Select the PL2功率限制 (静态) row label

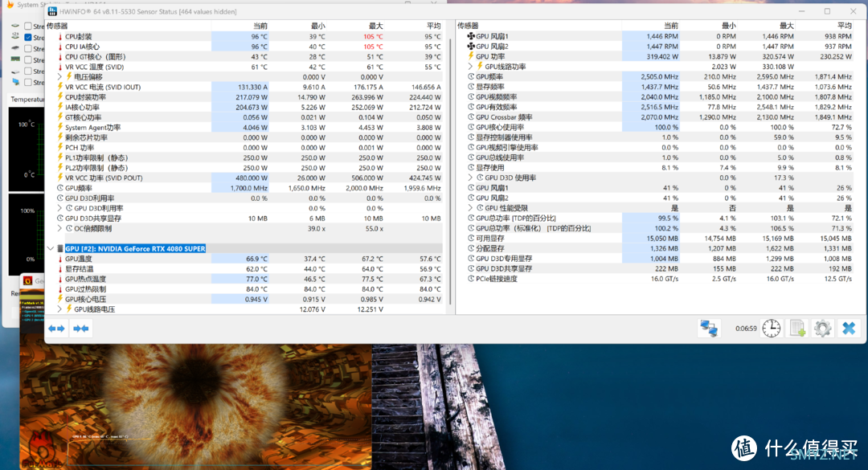(x=96, y=168)
